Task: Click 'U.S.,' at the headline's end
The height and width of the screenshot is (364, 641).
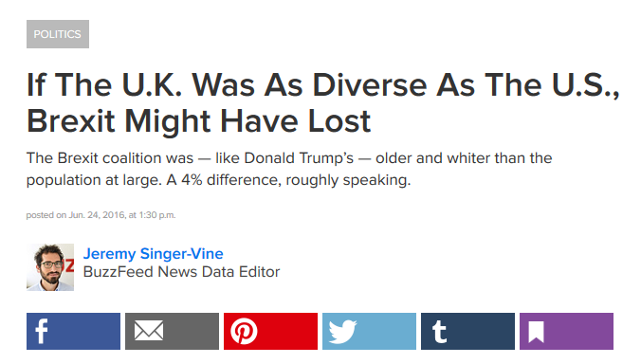Action: pyautogui.click(x=586, y=85)
